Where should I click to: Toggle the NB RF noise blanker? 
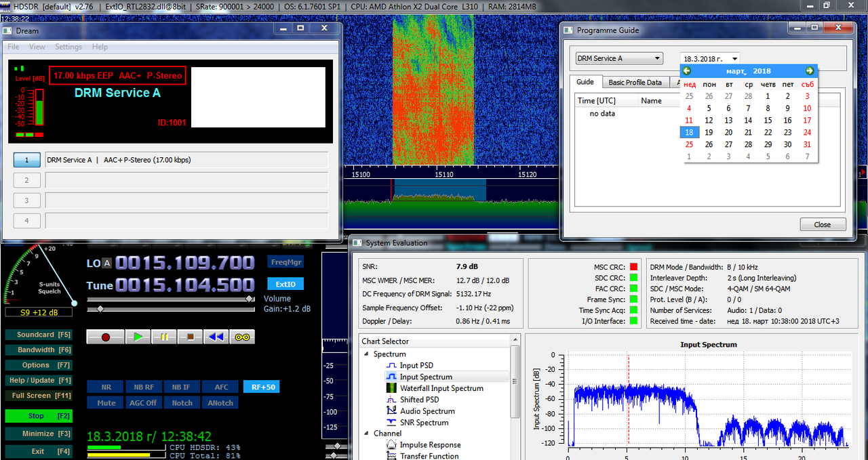click(144, 387)
